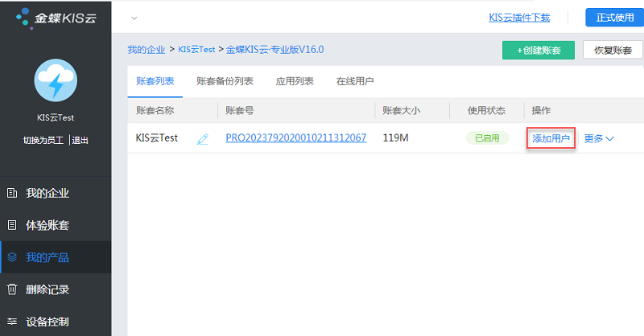Select the 在线用户 tab
The image size is (644, 336).
(354, 81)
